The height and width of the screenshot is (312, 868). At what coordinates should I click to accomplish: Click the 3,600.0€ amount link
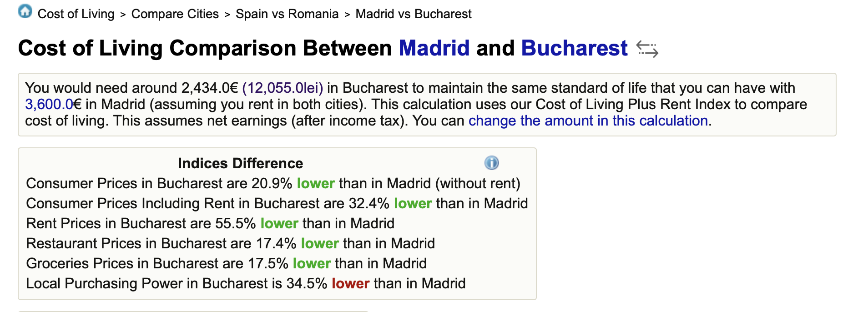53,105
